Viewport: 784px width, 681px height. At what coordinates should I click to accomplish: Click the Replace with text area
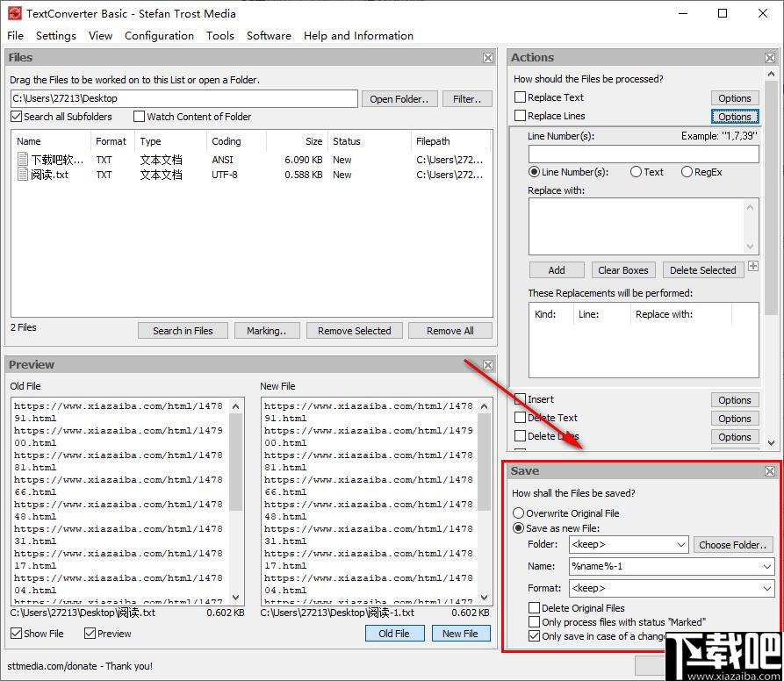[644, 226]
